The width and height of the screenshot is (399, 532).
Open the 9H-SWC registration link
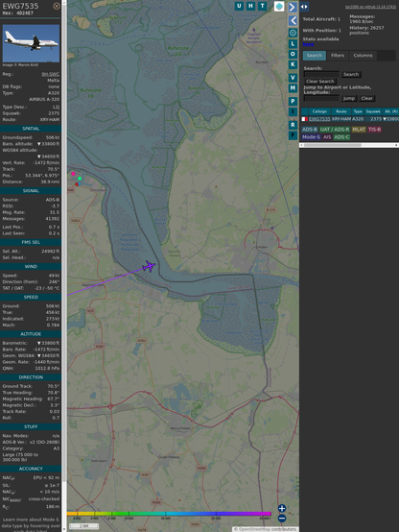[x=50, y=74]
